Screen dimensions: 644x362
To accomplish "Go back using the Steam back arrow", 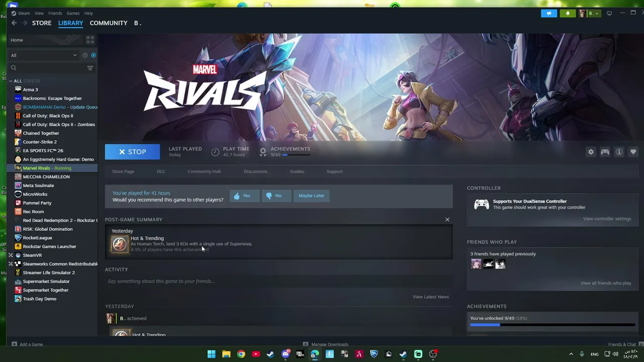I will tap(14, 23).
